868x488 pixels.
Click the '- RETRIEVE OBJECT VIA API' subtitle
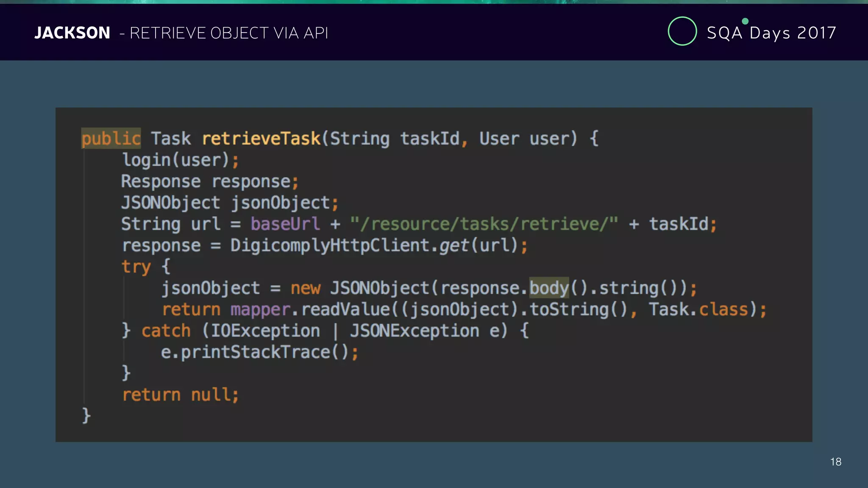224,33
